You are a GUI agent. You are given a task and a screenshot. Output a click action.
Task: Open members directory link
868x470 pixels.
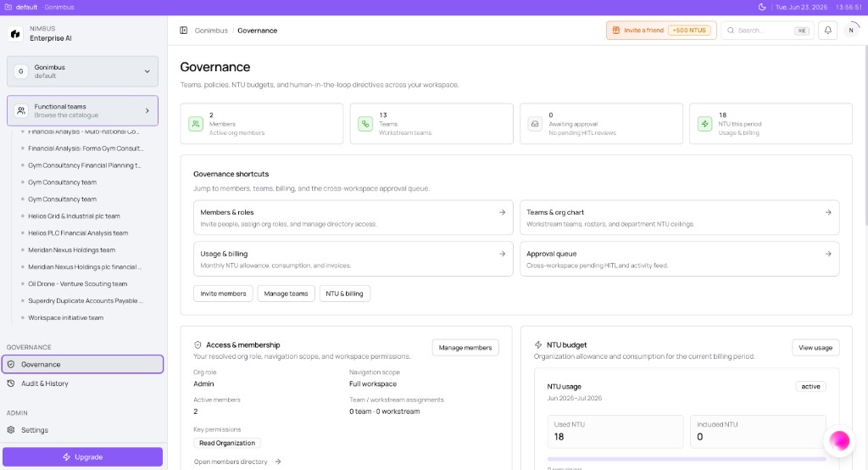click(237, 462)
